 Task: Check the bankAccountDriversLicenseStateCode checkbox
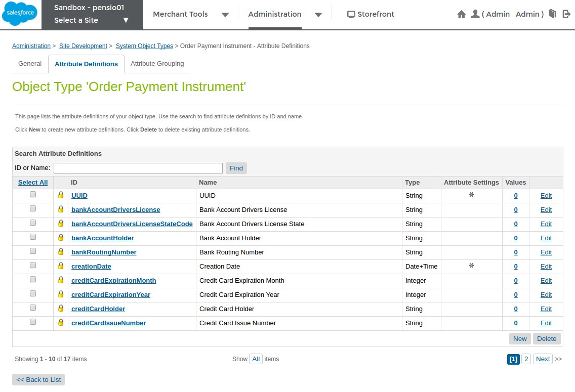click(x=33, y=223)
